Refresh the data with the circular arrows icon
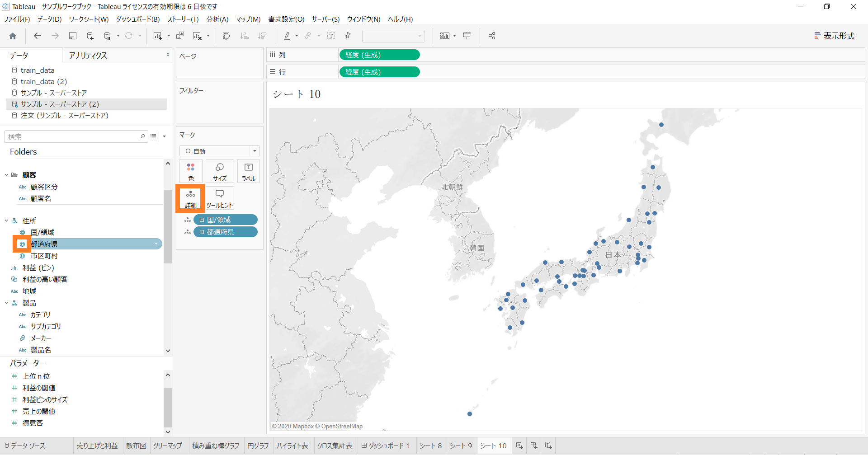This screenshot has height=455, width=868. click(129, 36)
